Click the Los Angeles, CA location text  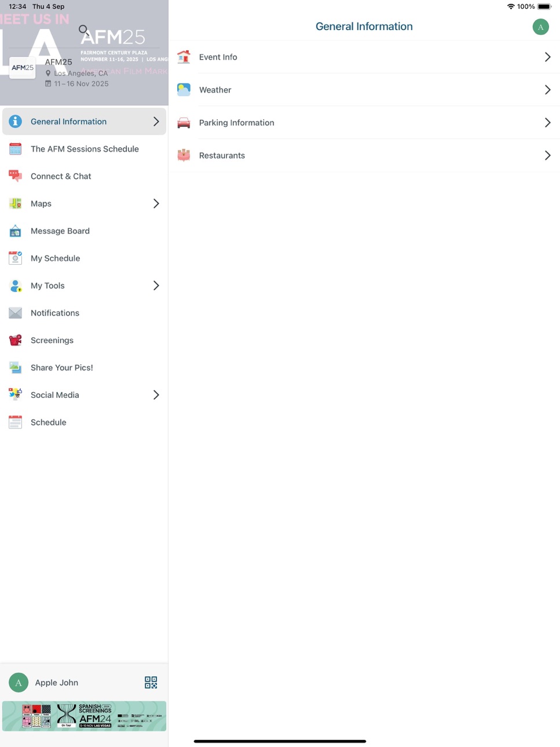click(x=81, y=74)
